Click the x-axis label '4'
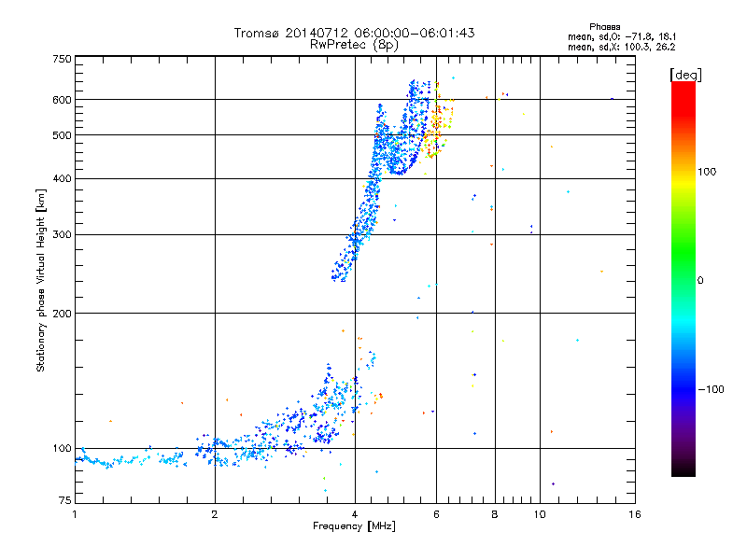The image size is (747, 560). coord(355,514)
